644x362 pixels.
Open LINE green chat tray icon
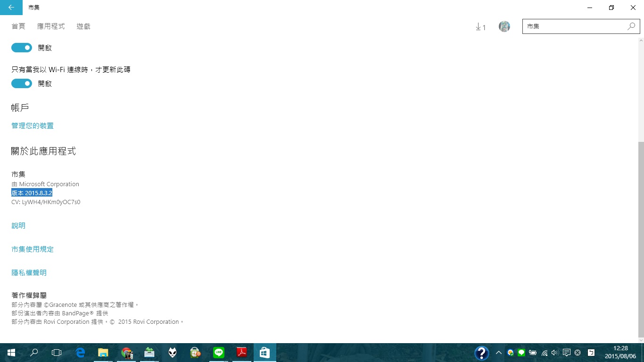[521, 353]
